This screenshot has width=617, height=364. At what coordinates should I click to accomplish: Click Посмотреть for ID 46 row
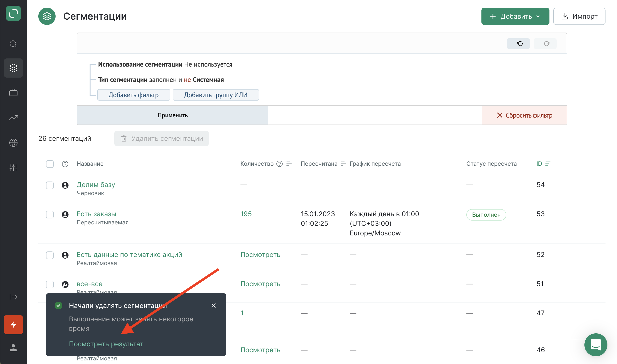point(260,350)
